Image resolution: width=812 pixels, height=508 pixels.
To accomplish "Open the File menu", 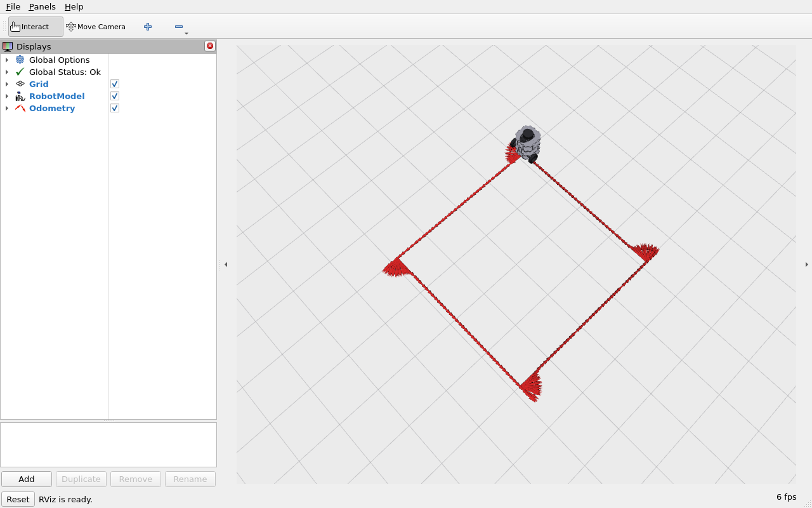I will [13, 6].
